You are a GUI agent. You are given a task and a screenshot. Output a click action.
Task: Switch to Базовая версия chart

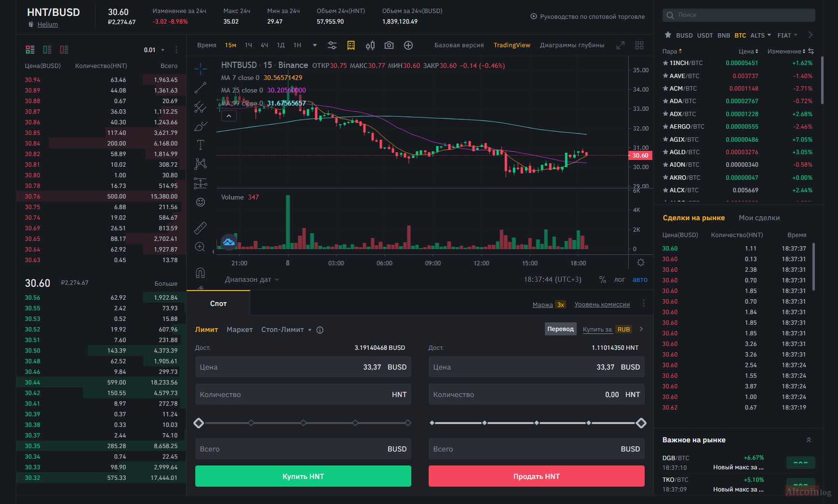[459, 45]
